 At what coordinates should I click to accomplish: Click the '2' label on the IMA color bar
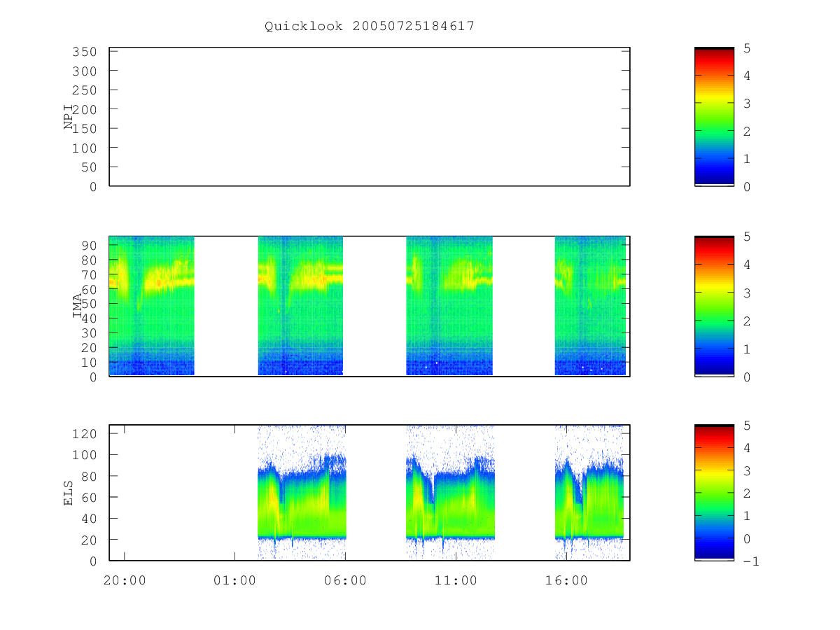pos(747,321)
